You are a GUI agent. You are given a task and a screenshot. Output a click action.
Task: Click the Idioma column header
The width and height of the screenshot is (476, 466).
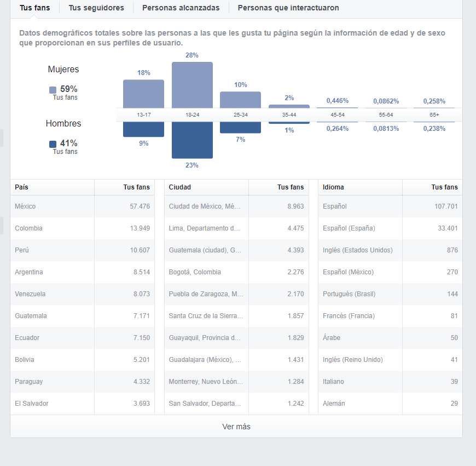click(361, 187)
